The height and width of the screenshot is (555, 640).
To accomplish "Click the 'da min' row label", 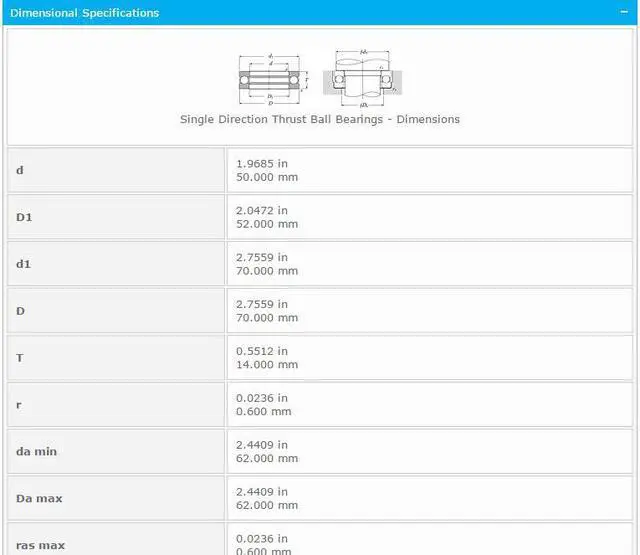I will click(x=36, y=452).
